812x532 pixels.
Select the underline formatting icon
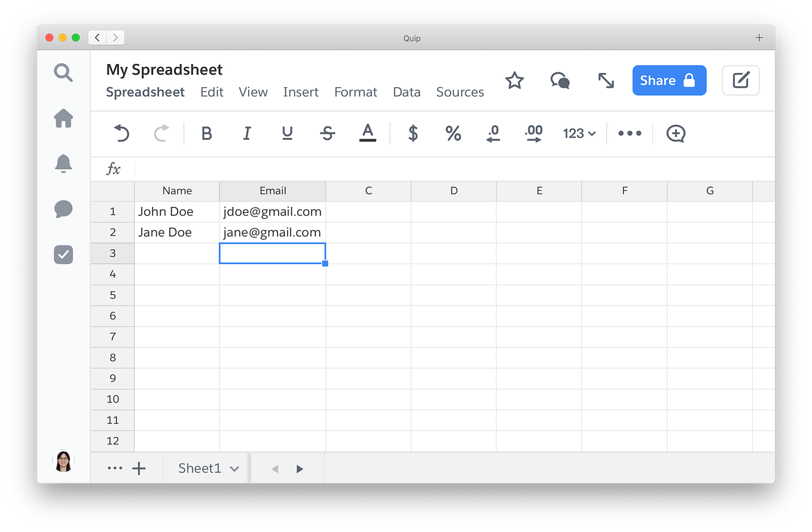(x=287, y=133)
